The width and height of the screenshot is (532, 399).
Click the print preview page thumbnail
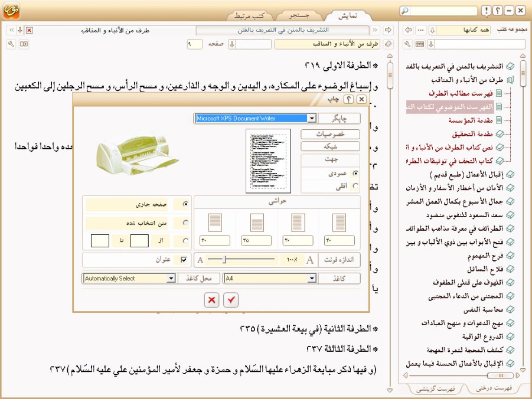tap(269, 161)
